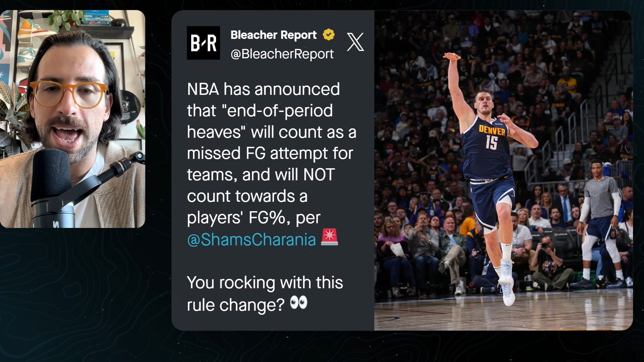Viewport: 644px width, 362px height.
Task: Open the Denver player jump shot photo
Action: coord(503,170)
